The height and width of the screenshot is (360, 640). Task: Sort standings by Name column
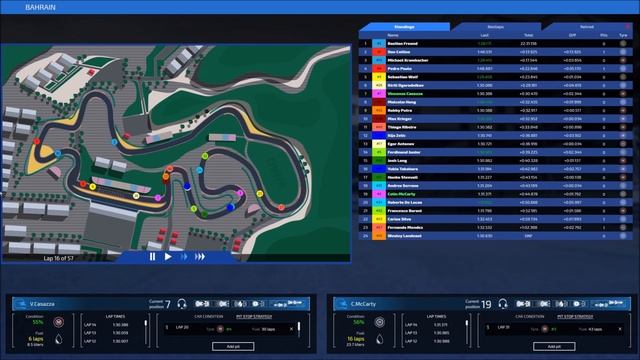(x=393, y=36)
